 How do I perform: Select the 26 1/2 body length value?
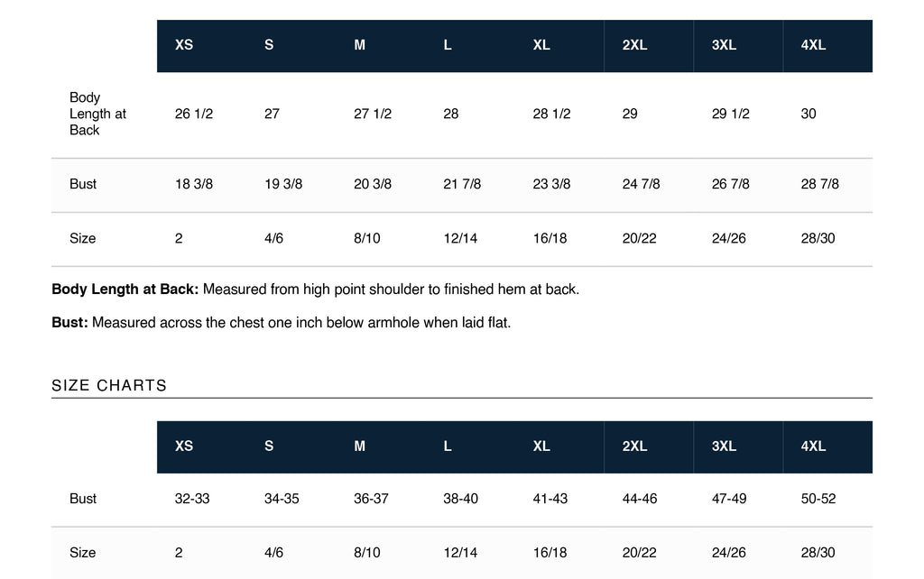click(x=194, y=114)
